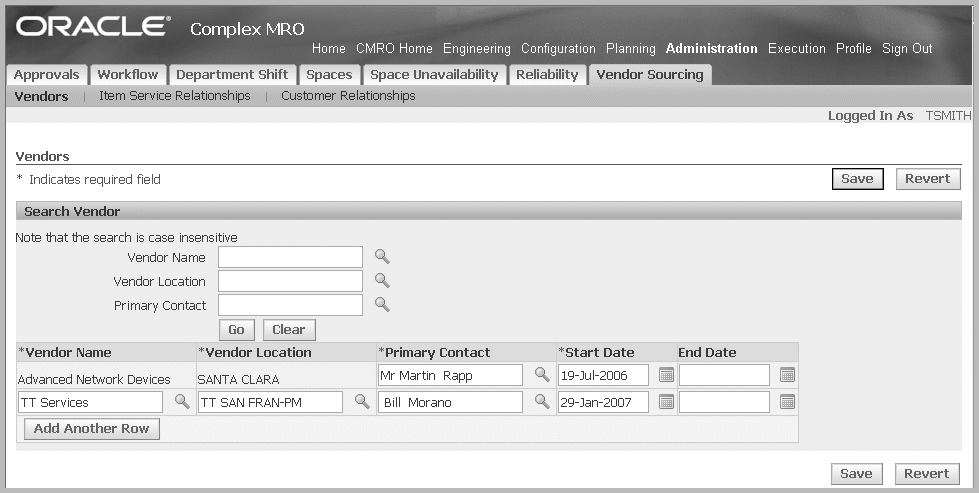Viewport: 979px width, 493px height.
Task: Click end date field in TT Services row
Action: tap(724, 403)
